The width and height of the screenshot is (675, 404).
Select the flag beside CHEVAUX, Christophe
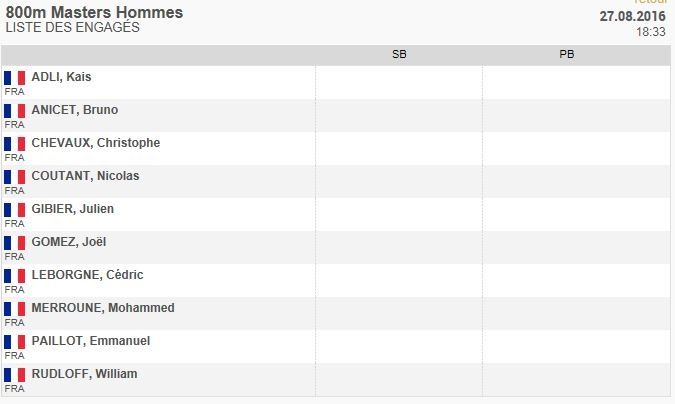(15, 144)
